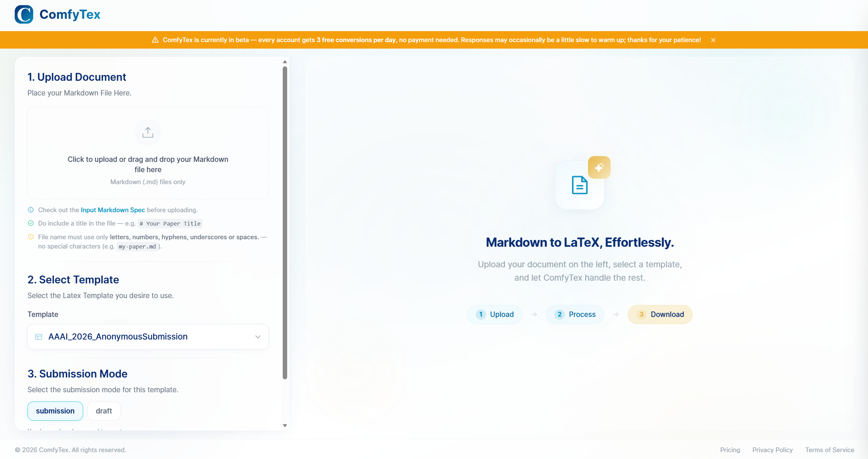Click the scrollbar up arrow
Screen dimensions: 868x459
click(285, 62)
